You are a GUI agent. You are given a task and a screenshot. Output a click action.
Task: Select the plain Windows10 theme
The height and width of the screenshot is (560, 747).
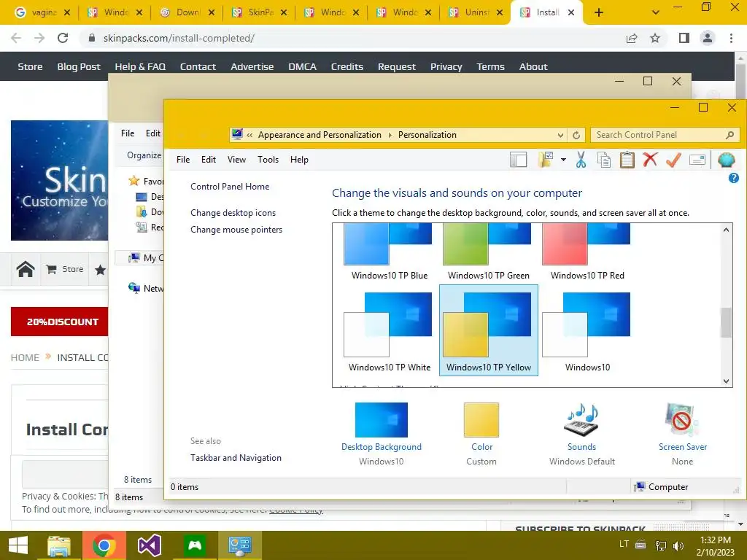point(587,331)
